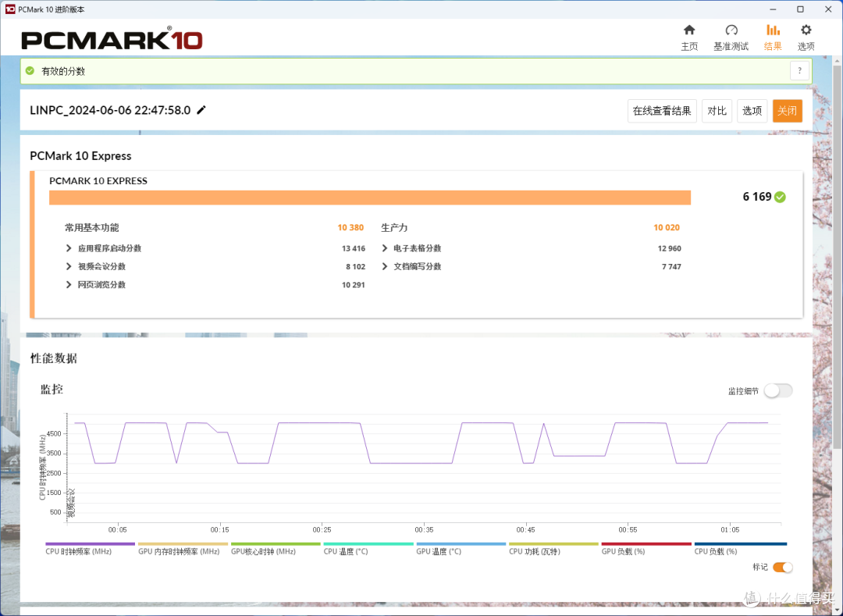Click the 10 291 web browsing score
This screenshot has height=616, width=843.
click(354, 285)
